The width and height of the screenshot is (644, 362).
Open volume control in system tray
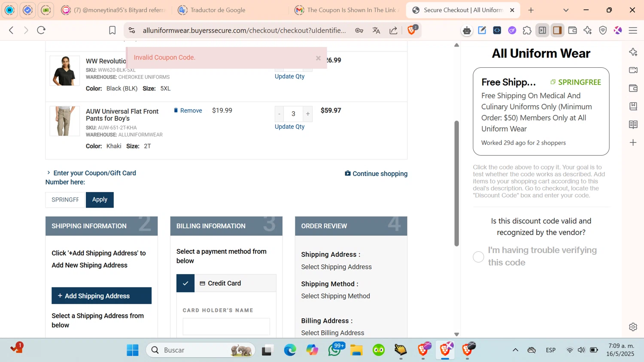[x=581, y=350]
